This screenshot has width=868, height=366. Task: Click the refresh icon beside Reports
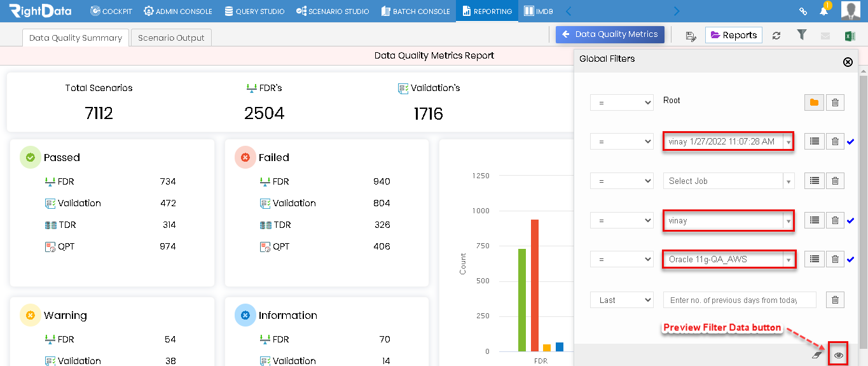click(776, 36)
